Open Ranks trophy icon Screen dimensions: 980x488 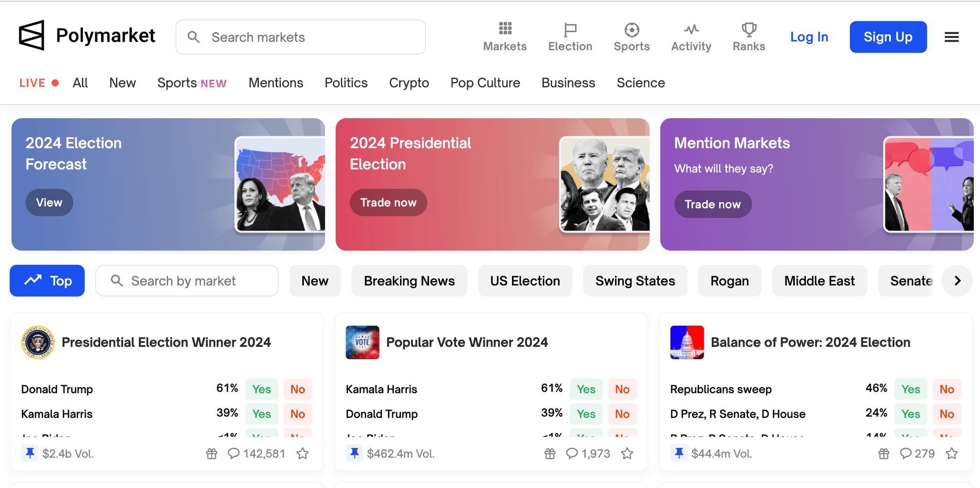[x=749, y=30]
